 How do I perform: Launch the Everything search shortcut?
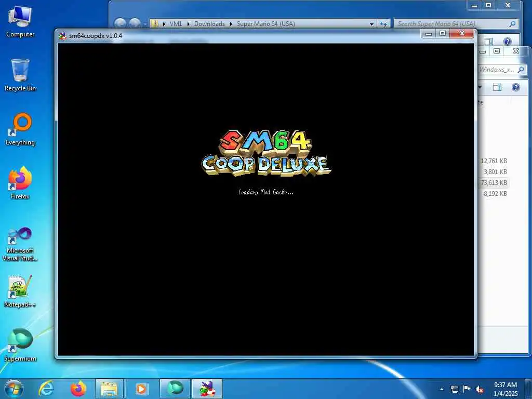(x=20, y=129)
